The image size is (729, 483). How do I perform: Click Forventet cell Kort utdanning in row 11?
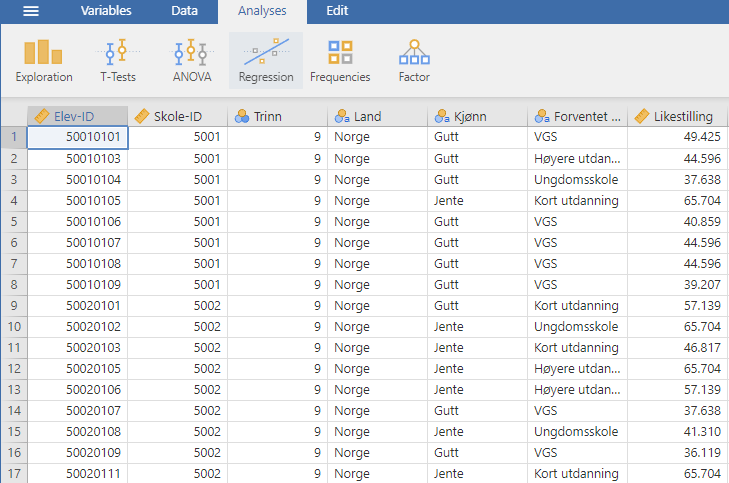577,348
